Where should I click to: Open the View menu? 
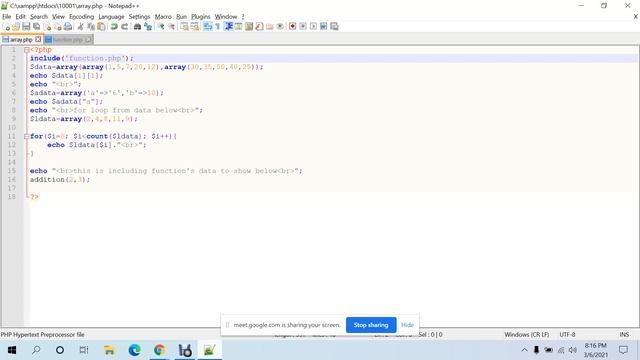[x=58, y=17]
